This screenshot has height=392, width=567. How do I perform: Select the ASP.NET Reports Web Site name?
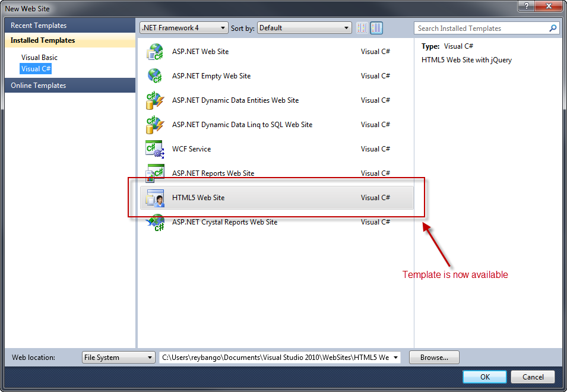pos(213,173)
